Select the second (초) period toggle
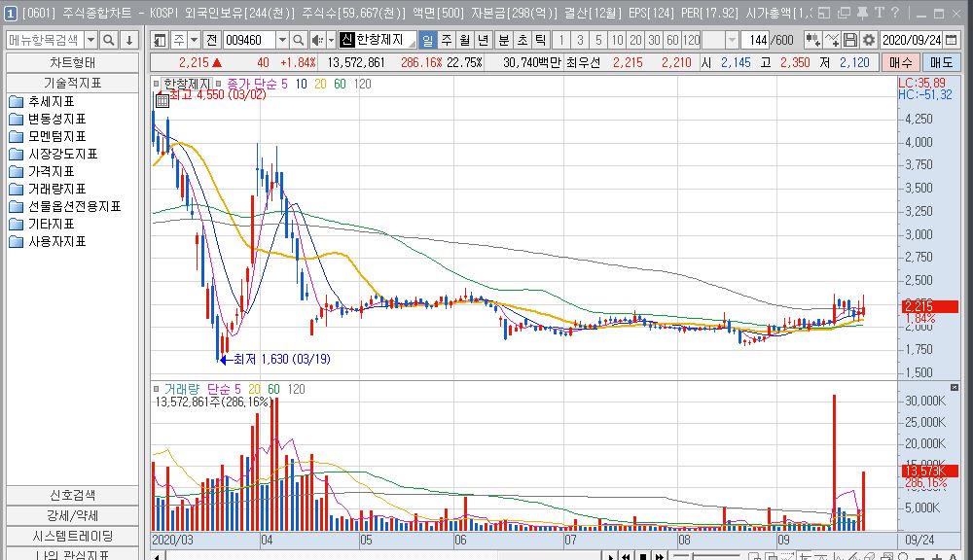This screenshot has height=560, width=973. [523, 40]
